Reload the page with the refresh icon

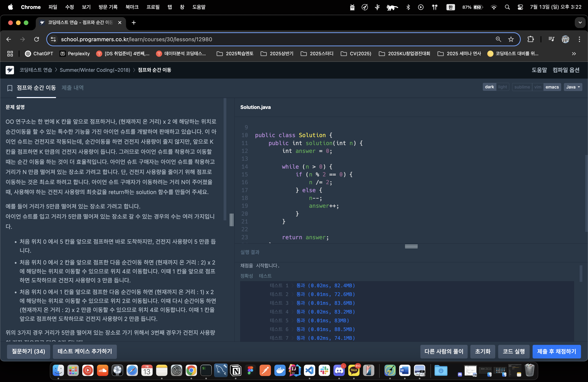(37, 39)
